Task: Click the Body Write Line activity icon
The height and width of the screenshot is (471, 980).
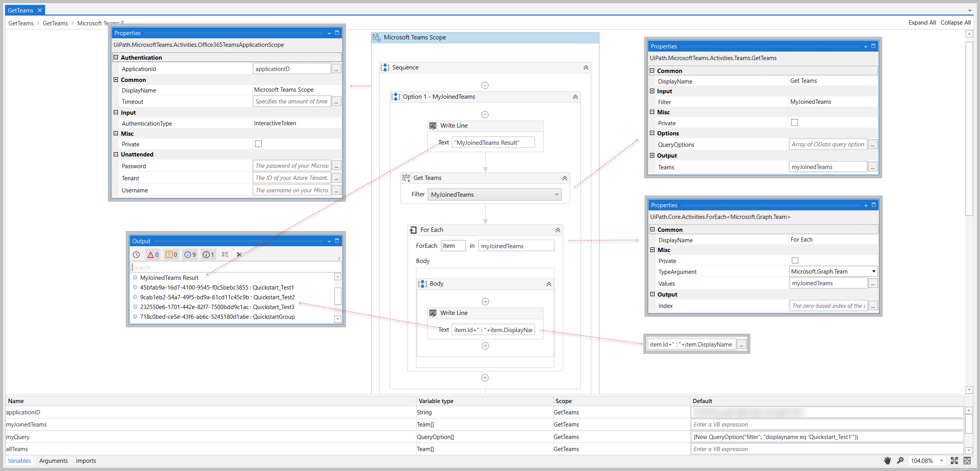Action: (x=433, y=313)
